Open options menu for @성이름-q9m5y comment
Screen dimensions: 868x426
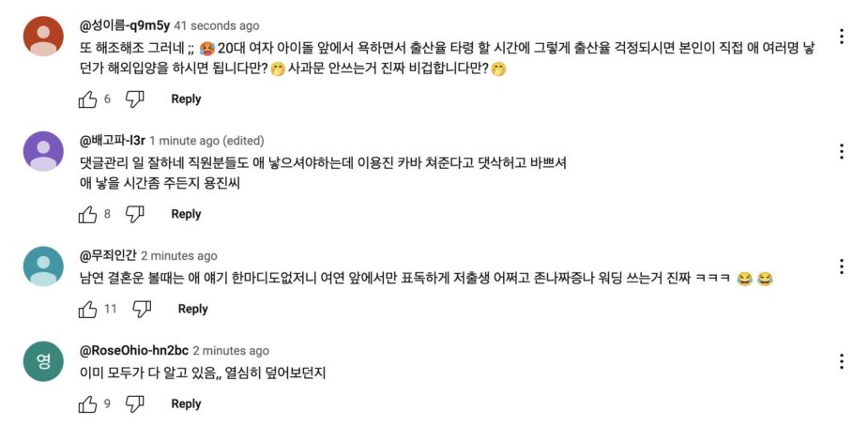[842, 37]
